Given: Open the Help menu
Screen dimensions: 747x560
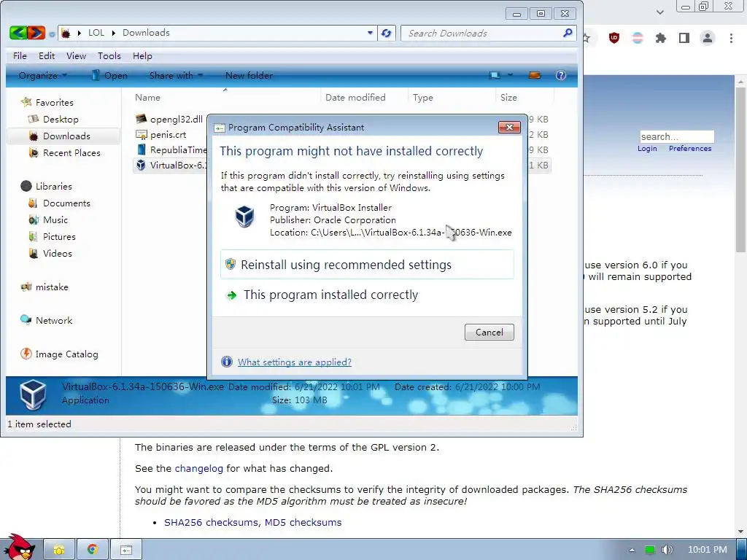Looking at the screenshot, I should click(x=142, y=56).
